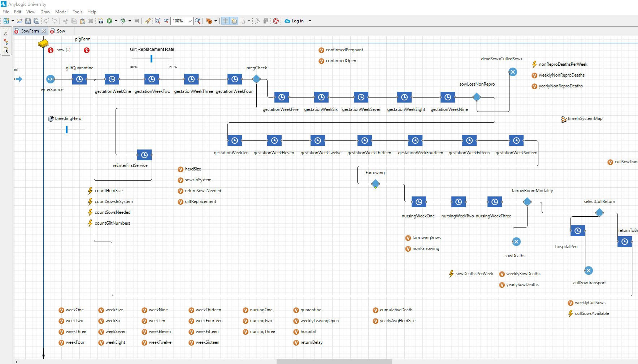Click the Projects tree icon in left sidebar
Image resolution: width=638 pixels, height=364 pixels.
[6, 42]
